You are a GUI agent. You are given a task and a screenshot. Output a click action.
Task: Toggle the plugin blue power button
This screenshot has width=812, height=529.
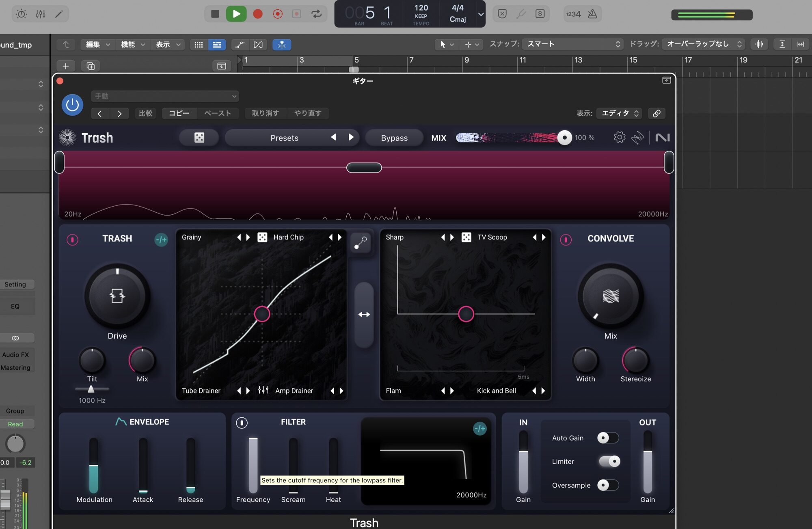point(72,105)
